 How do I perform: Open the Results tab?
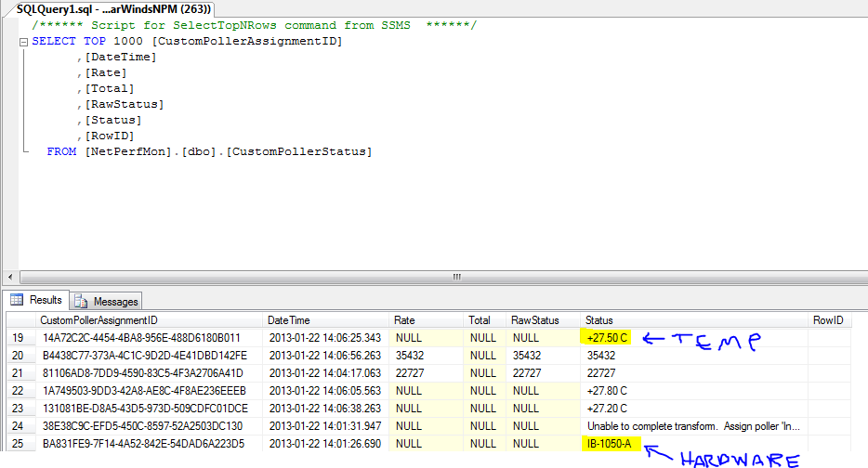[36, 300]
